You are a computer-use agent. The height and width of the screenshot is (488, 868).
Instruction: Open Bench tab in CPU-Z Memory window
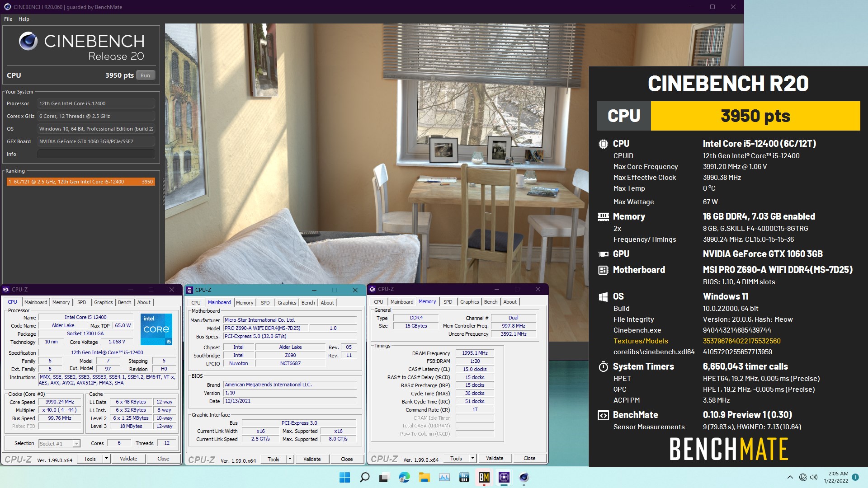(491, 302)
